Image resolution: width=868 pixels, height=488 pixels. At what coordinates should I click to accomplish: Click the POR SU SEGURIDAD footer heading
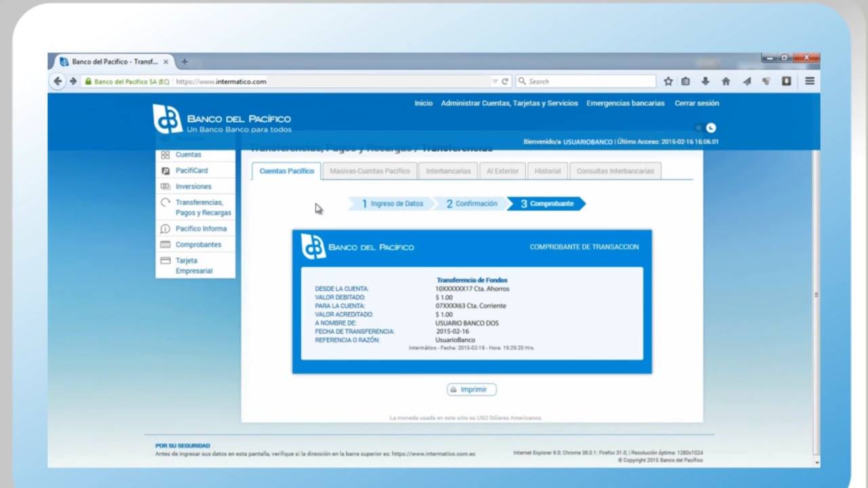click(x=183, y=446)
